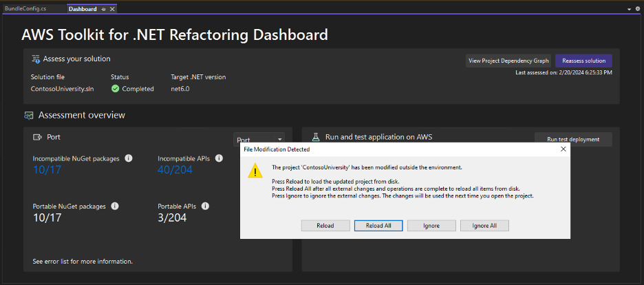Open the 10/17 incompatible packages link
Viewport: 644px width, 285px height.
47,169
